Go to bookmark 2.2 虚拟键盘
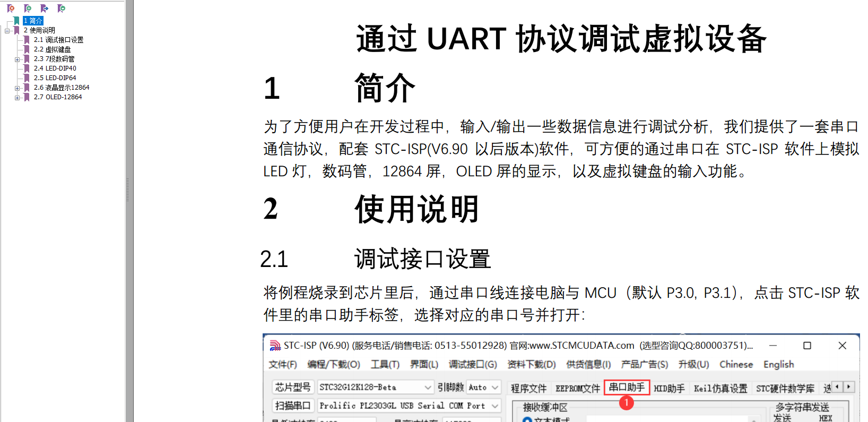This screenshot has width=868, height=422. point(52,49)
